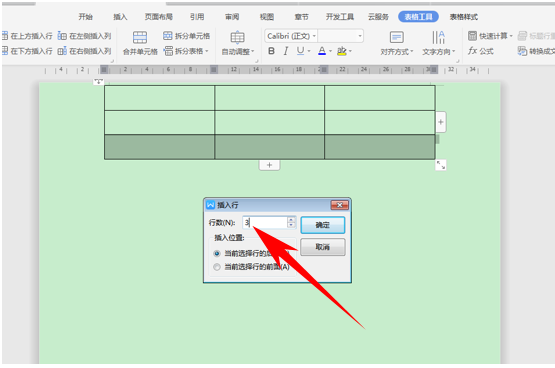Open font group dialog launcher
Screen dimensions: 555x368
coord(256,61)
